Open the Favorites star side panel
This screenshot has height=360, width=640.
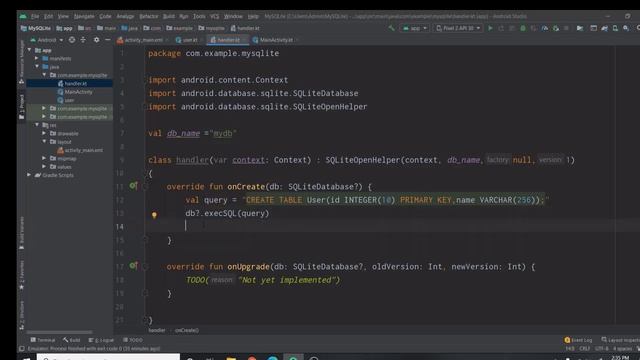click(22, 276)
